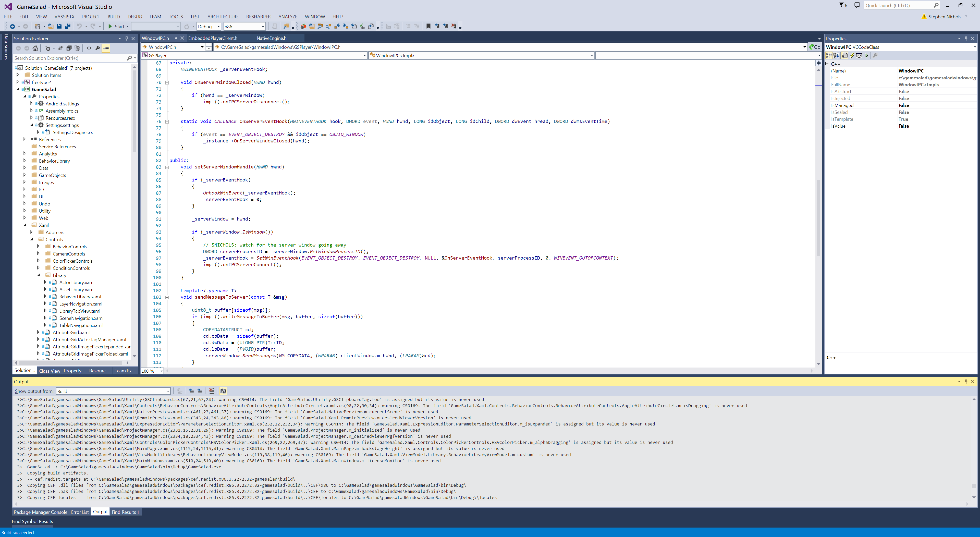
Task: Click the Home icon in Solution Explorer
Action: 35,48
